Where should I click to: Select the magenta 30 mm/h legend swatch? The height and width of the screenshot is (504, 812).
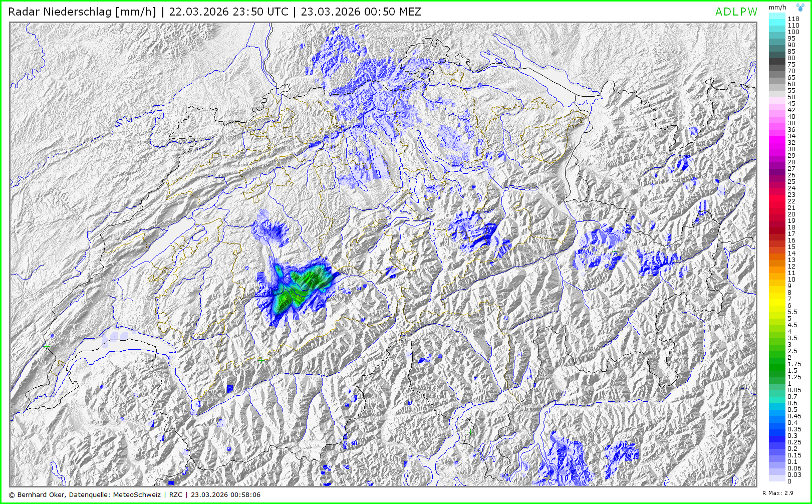click(777, 149)
